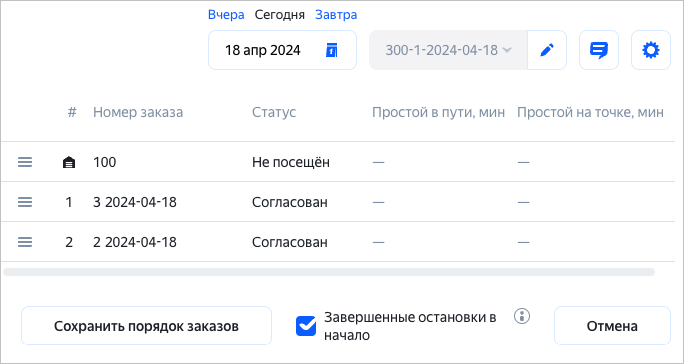Open the settings gear icon
Screen dimensions: 684x364
pyautogui.click(x=651, y=50)
